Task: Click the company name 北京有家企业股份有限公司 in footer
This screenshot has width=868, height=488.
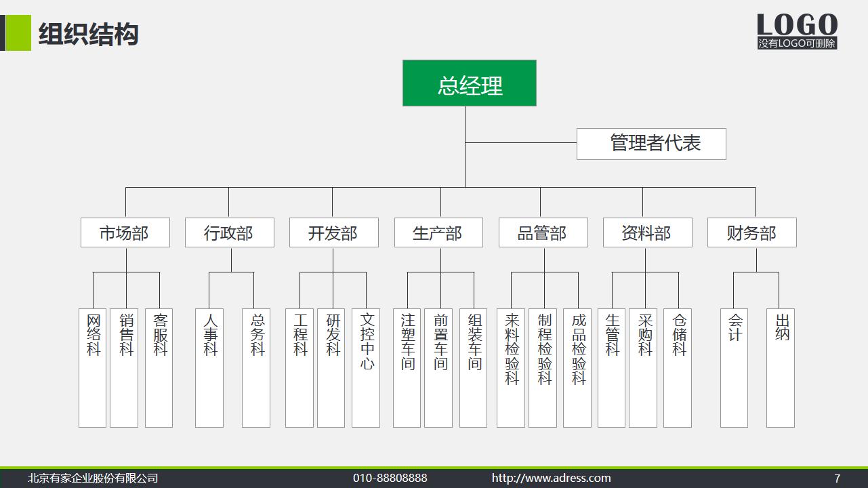Action: click(91, 478)
